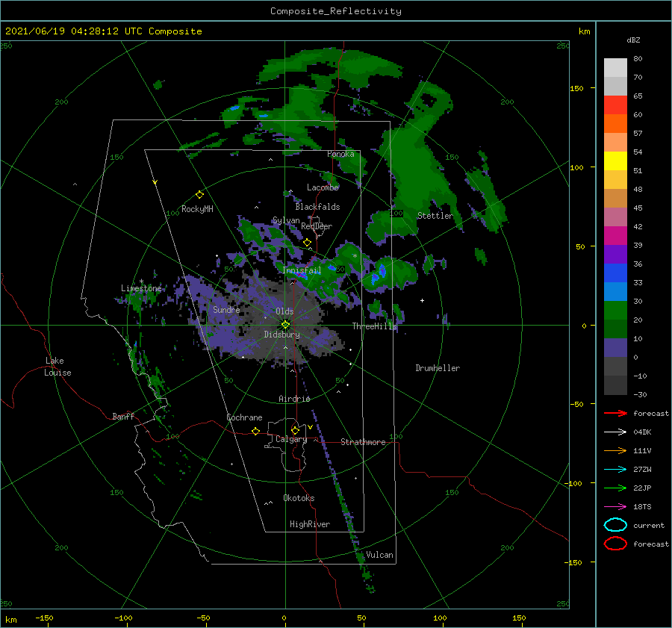Click the RockyMH label on the map
Viewport: 672px width, 628px height.
click(x=197, y=209)
